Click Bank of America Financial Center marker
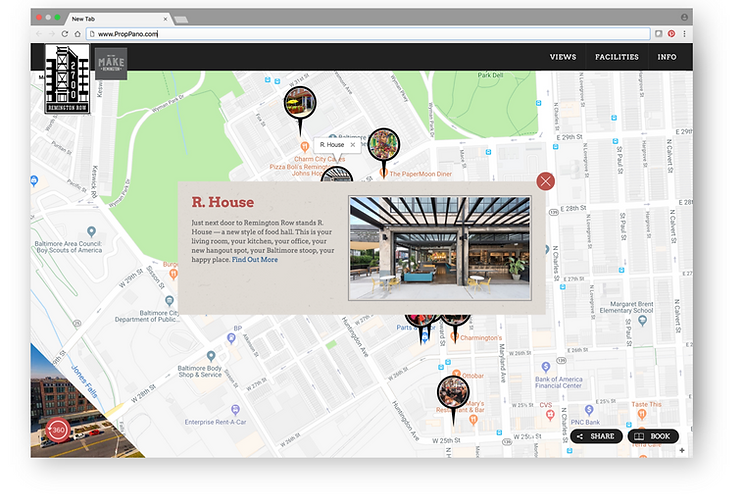This screenshot has width=743, height=504. (546, 367)
